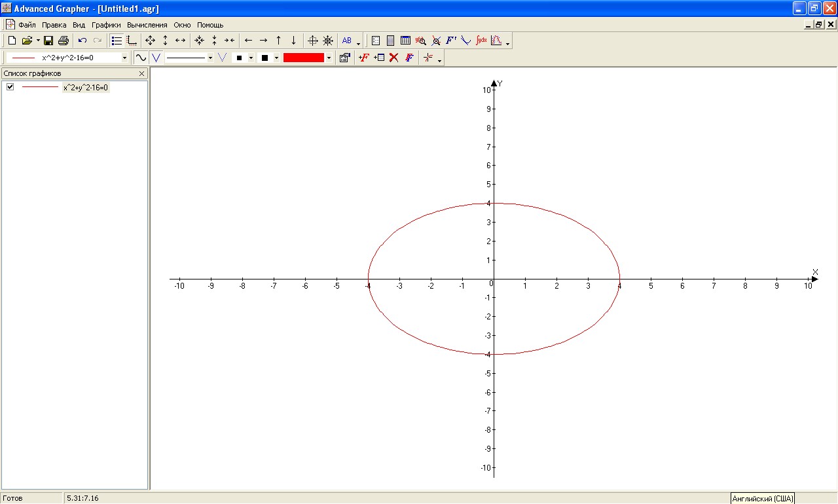
Task: Click the red graph color swatch
Action: pos(303,58)
